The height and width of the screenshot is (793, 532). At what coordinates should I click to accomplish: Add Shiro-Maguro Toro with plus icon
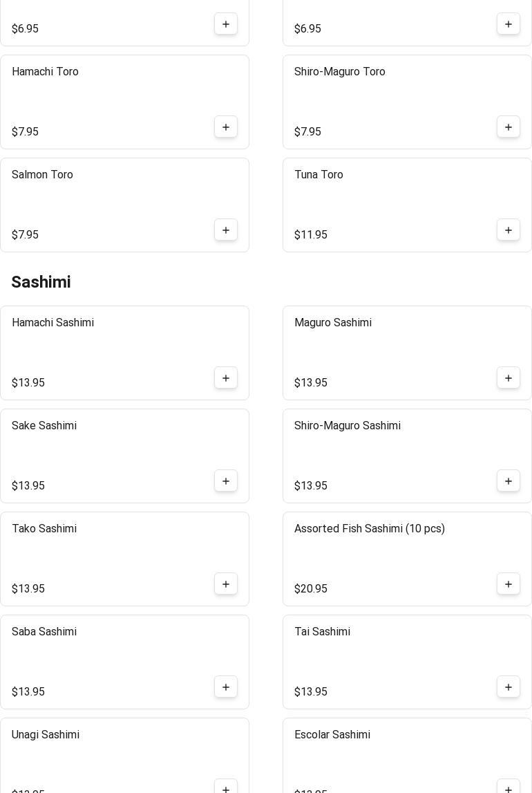[x=509, y=127]
